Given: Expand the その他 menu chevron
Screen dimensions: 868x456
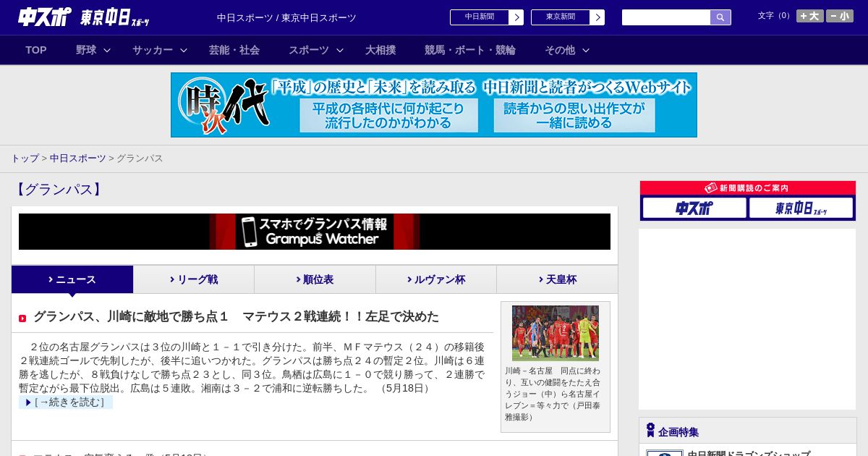Looking at the screenshot, I should 586,50.
